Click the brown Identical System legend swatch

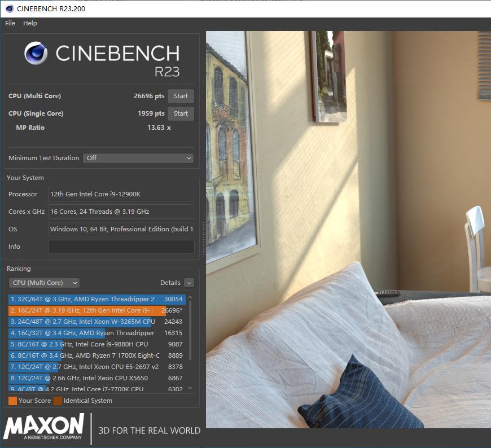[x=58, y=401]
